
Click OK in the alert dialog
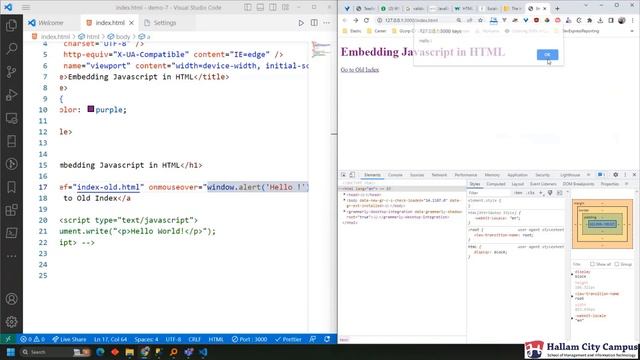[x=547, y=55]
